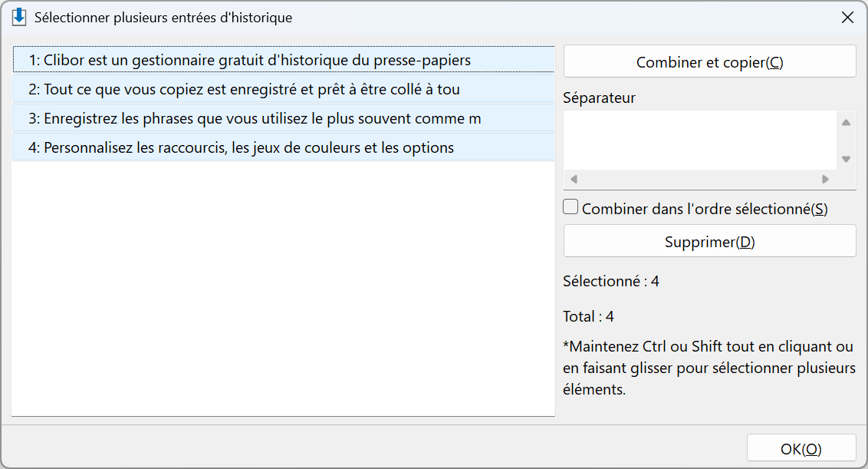Click the separator horizontal scrollbar track

(x=700, y=179)
